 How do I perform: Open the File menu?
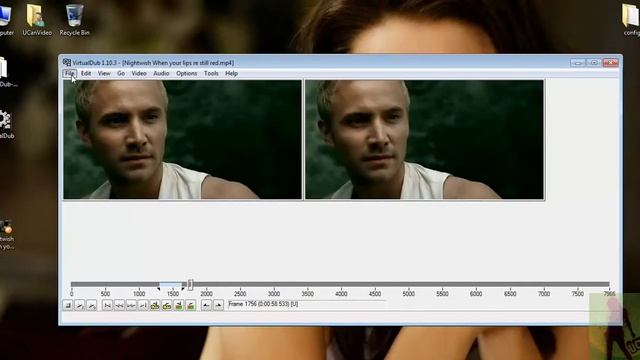click(70, 73)
